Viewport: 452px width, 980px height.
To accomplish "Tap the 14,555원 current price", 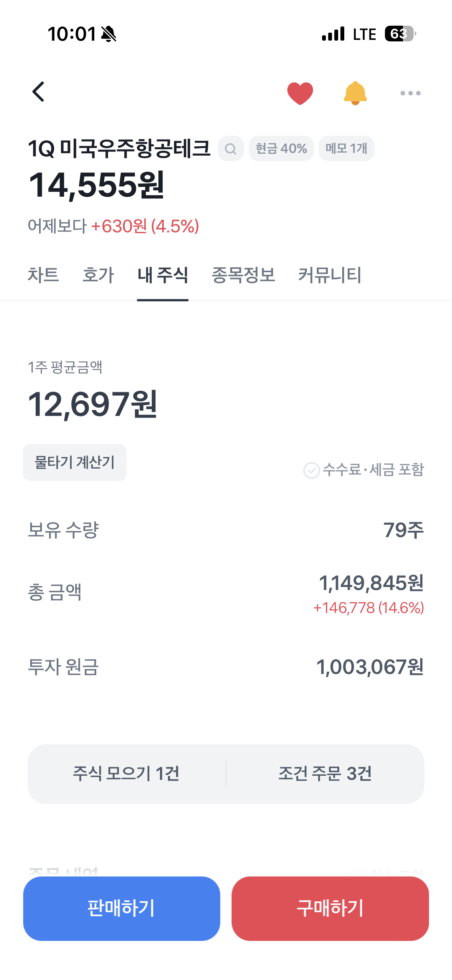I will coord(97,186).
